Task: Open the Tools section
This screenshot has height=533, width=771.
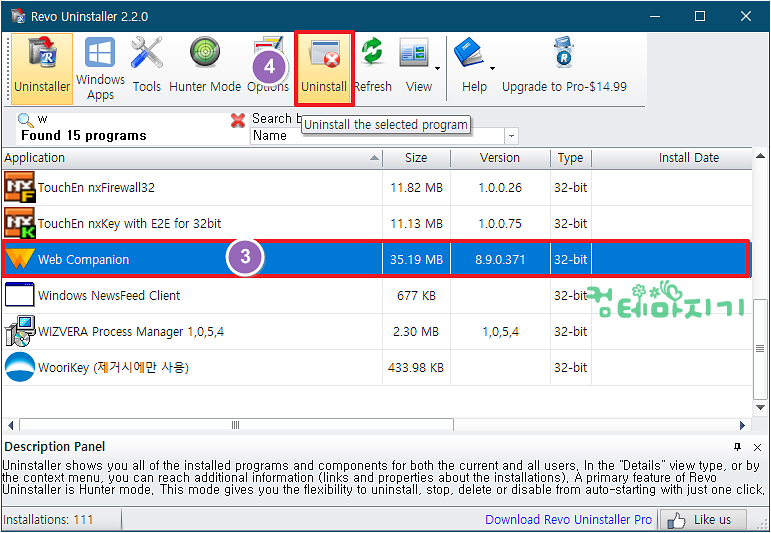Action: click(147, 65)
